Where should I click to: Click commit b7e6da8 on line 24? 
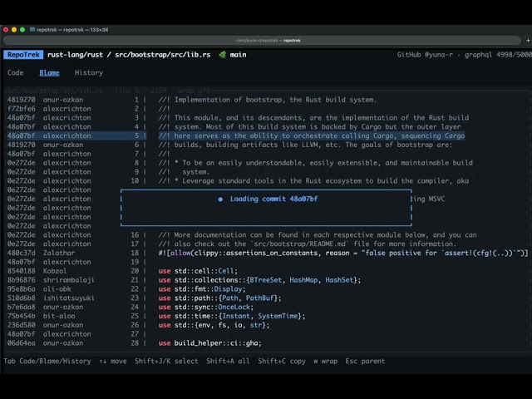(21, 307)
